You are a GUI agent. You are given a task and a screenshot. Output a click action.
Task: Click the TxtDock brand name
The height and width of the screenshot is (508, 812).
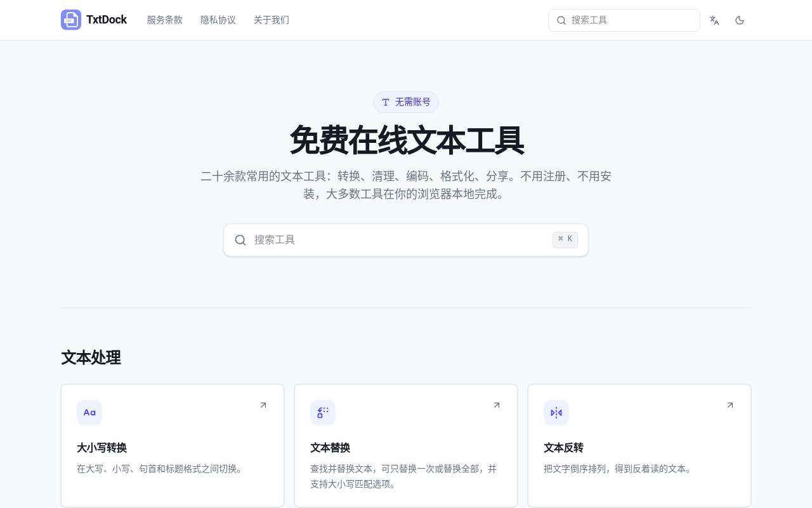tap(107, 20)
